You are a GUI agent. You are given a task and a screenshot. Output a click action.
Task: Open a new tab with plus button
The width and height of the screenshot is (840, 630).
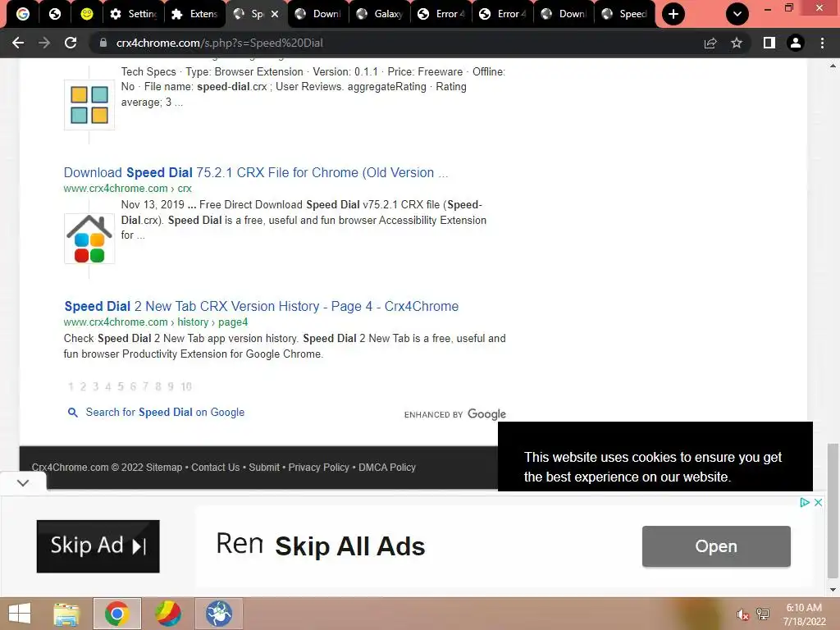673,14
